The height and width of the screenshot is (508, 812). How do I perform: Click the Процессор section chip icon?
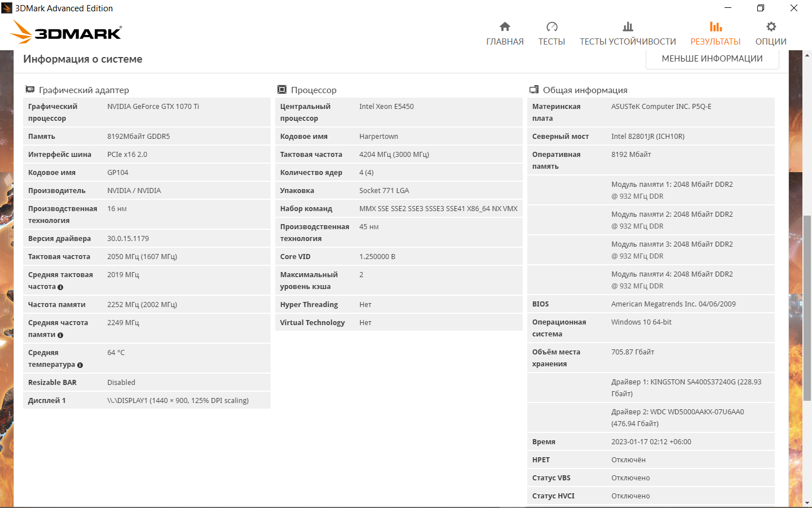click(282, 90)
